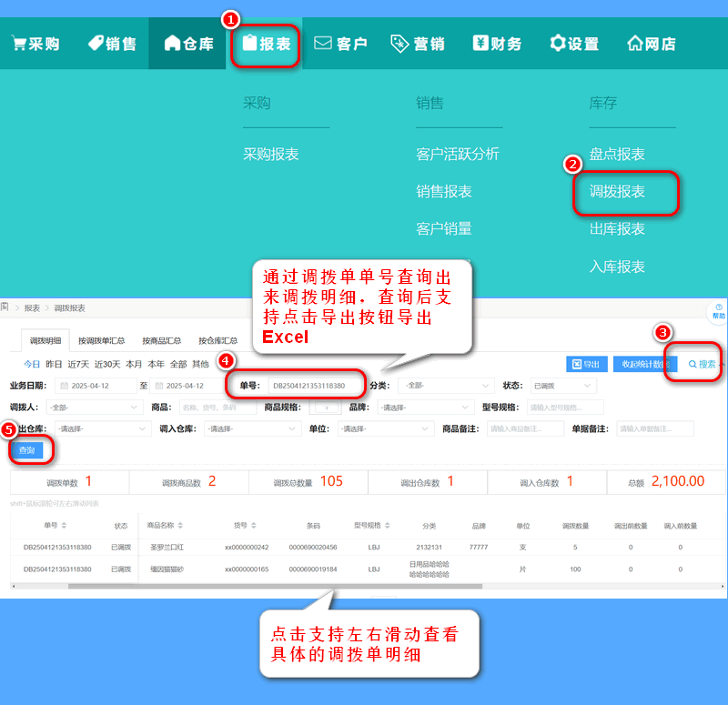Image resolution: width=728 pixels, height=705 pixels.
Task: Open 销售报表 report
Action: [x=444, y=191]
